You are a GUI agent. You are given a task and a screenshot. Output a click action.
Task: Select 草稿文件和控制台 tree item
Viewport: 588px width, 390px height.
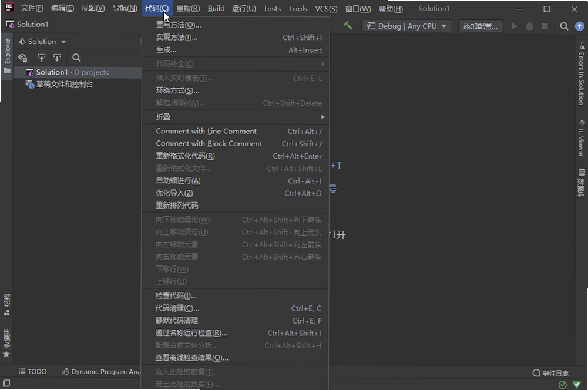click(59, 84)
